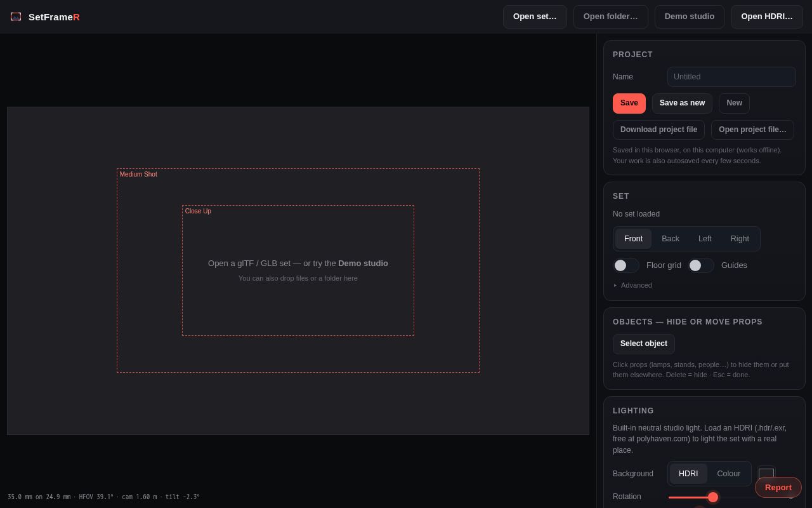
Task: Choose Colour background mode
Action: click(728, 474)
